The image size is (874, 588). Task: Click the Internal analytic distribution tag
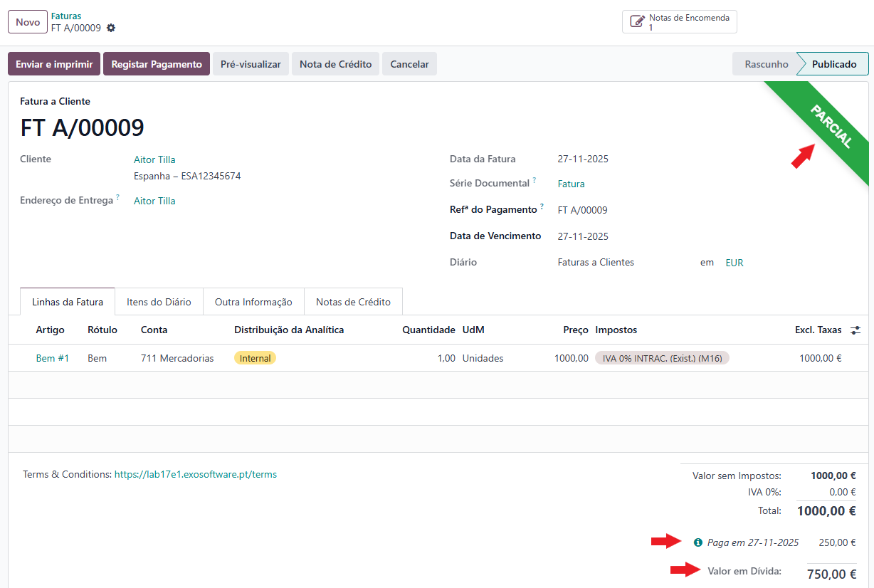(x=255, y=358)
